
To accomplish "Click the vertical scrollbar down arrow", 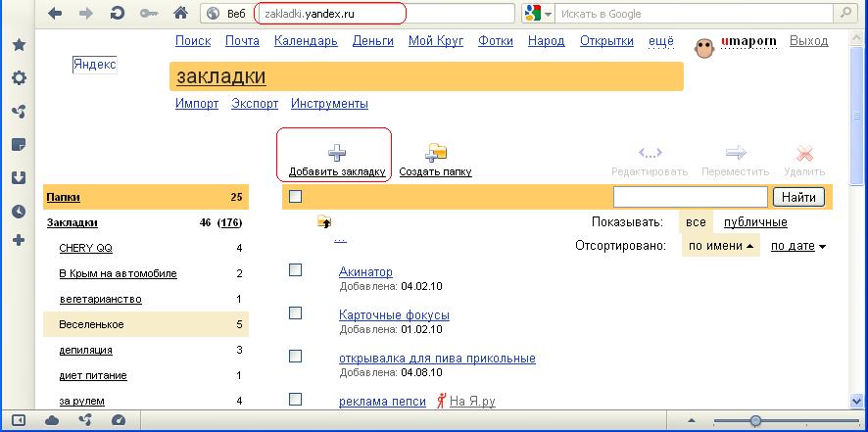I will coord(856,400).
